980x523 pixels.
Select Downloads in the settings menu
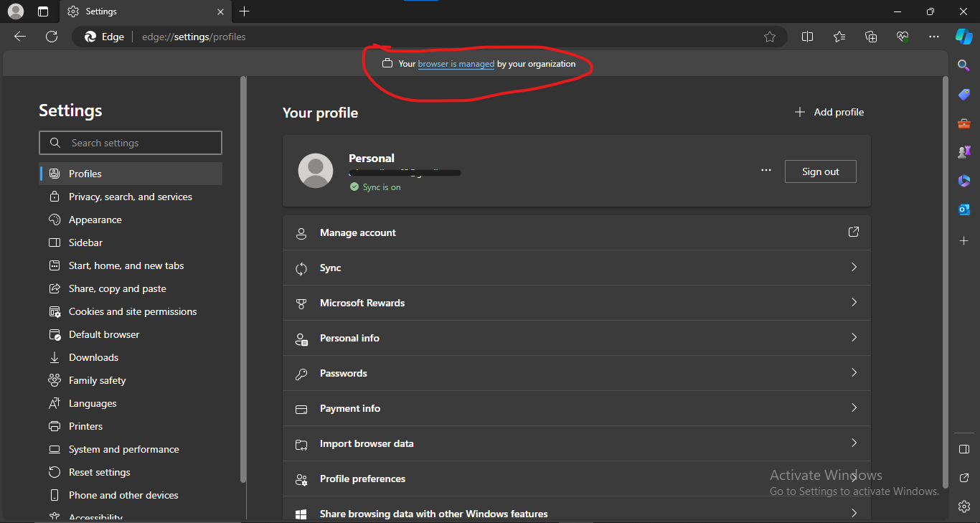tap(131, 357)
